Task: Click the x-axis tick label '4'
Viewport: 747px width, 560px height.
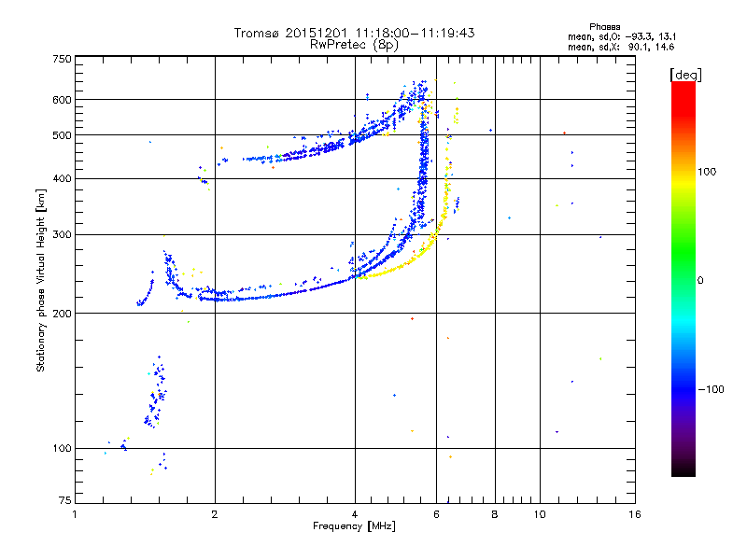Action: pyautogui.click(x=355, y=514)
